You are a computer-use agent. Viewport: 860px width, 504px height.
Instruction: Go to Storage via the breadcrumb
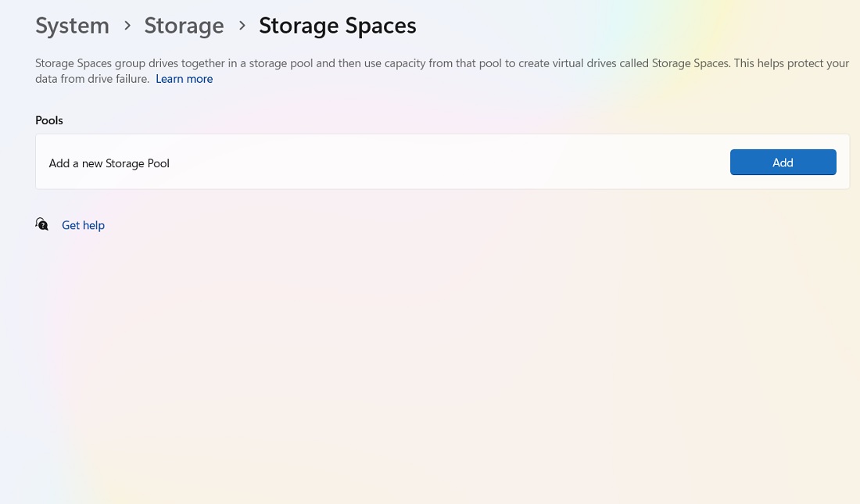[184, 25]
